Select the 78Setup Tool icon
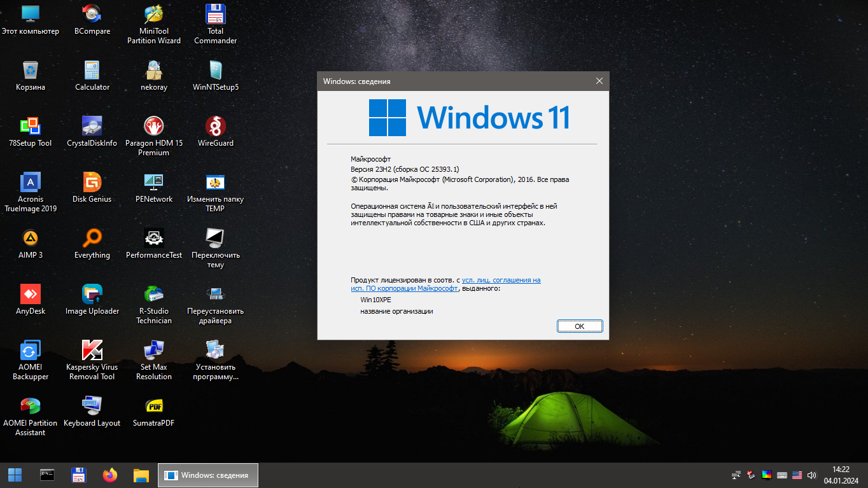Screen dimensions: 868x488 point(30,132)
